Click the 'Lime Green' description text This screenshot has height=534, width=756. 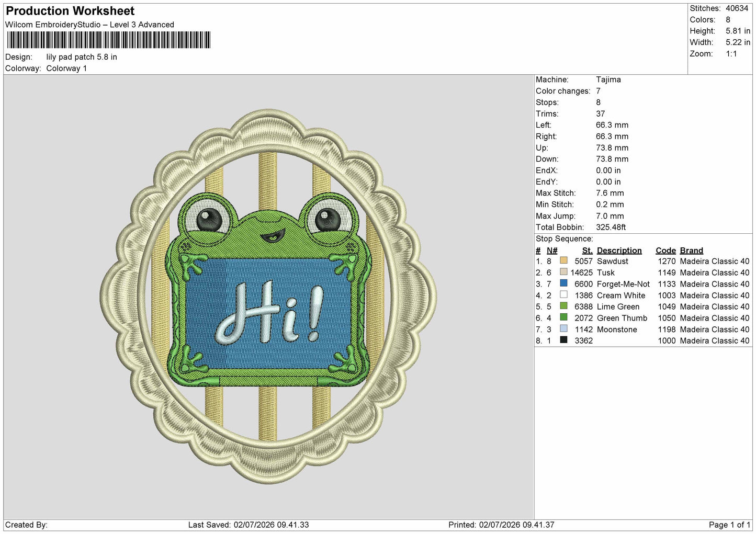pyautogui.click(x=618, y=306)
